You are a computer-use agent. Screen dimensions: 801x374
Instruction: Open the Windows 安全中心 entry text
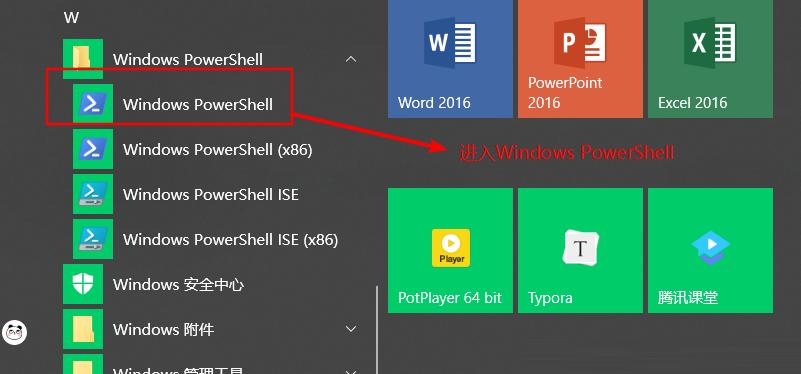178,285
